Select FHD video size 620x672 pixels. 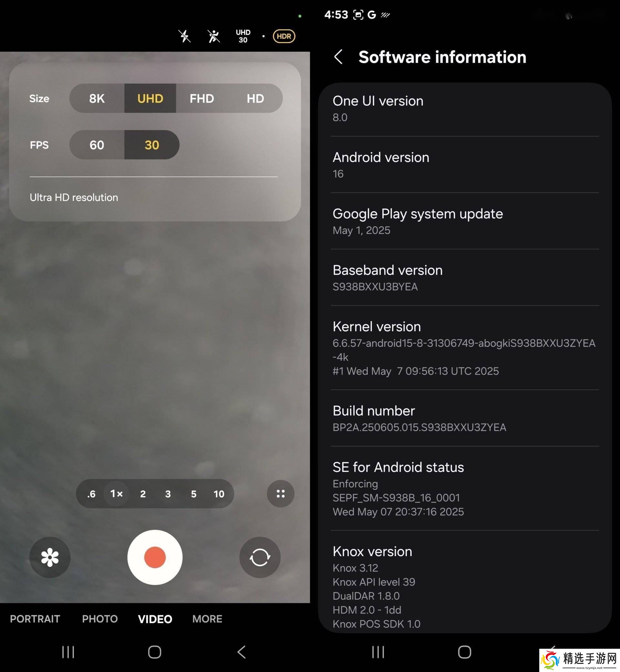[201, 98]
